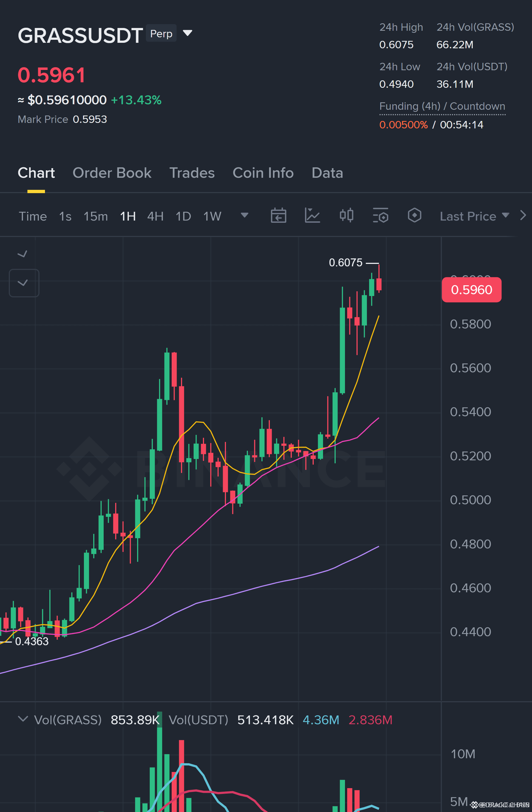532x812 pixels.
Task: Collapse the Vol(GRASS) indicator chevron
Action: [23, 719]
